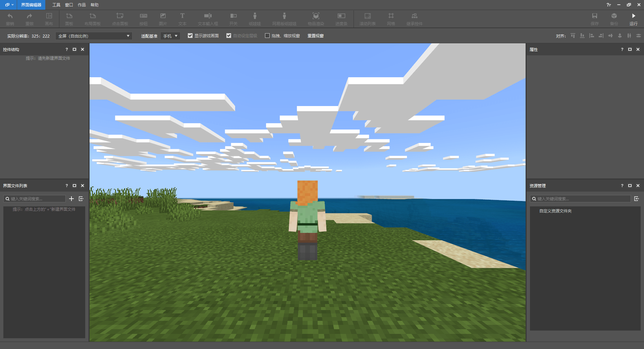Insert a Switch (开关) control
Screen dimensions: 644x349
(x=233, y=19)
